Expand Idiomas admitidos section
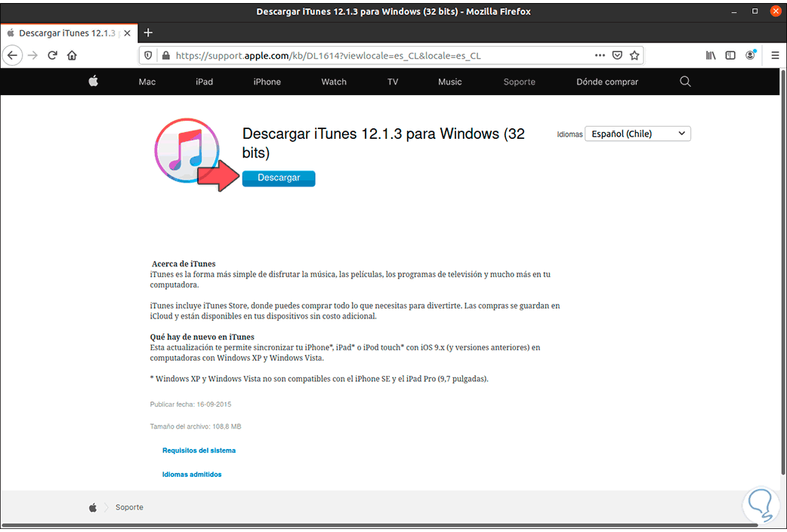The height and width of the screenshot is (532, 787). [x=192, y=475]
